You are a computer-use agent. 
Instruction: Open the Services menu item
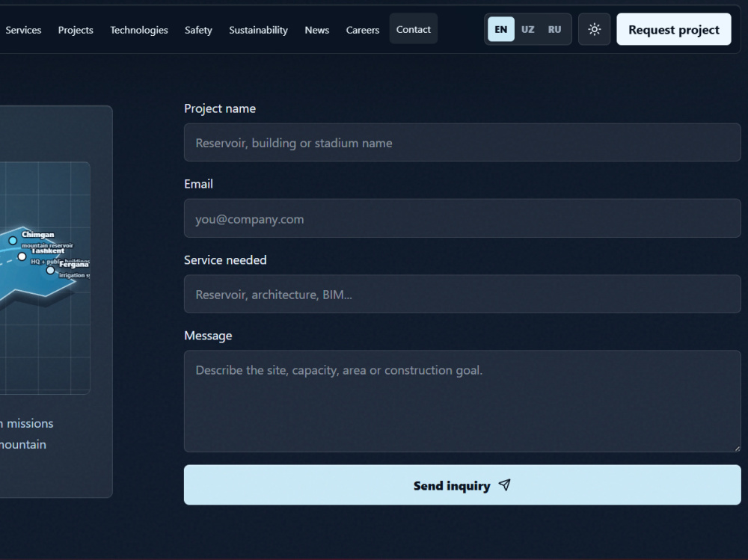click(23, 30)
